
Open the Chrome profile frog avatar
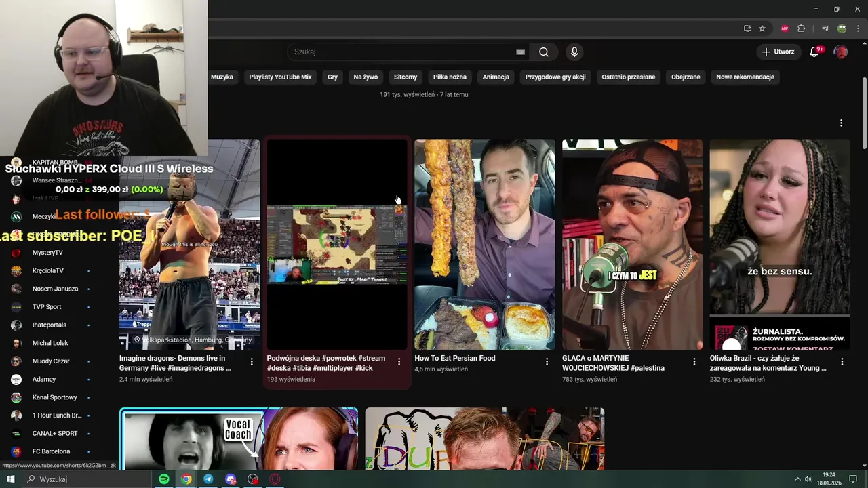point(842,28)
